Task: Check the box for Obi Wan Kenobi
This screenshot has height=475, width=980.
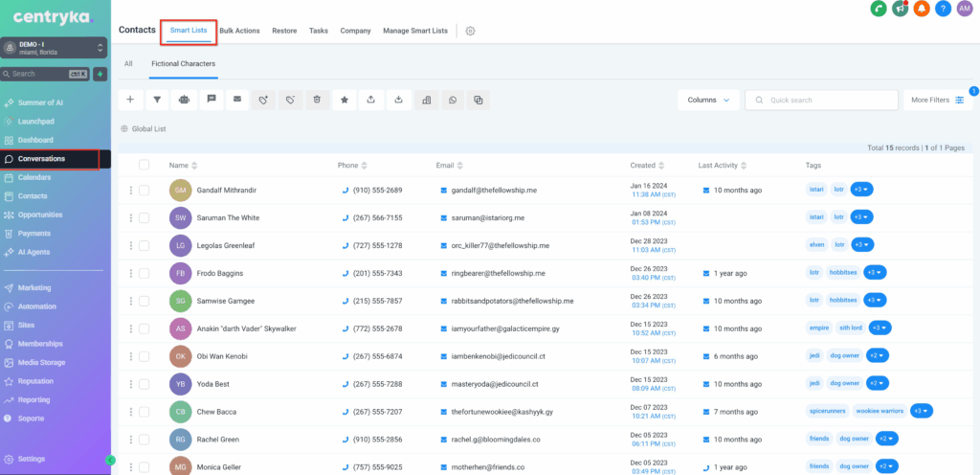Action: [145, 356]
